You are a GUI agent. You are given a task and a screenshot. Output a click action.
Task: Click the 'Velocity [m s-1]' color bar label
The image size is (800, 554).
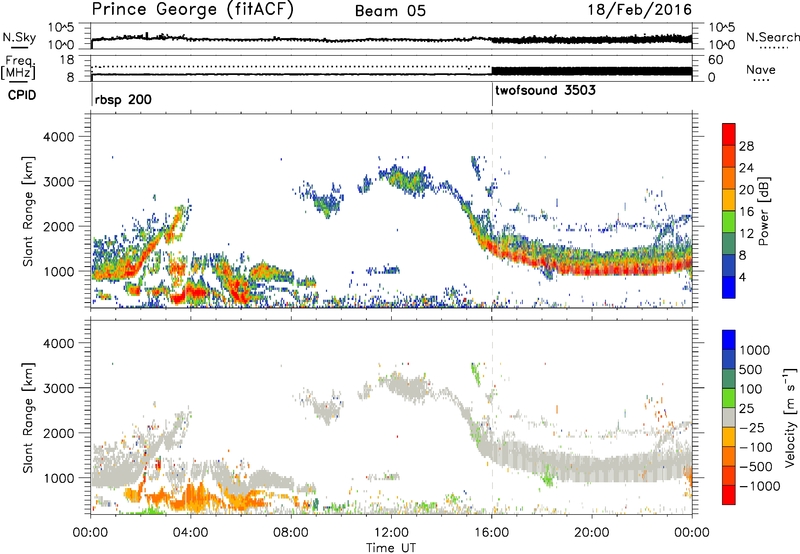click(790, 417)
